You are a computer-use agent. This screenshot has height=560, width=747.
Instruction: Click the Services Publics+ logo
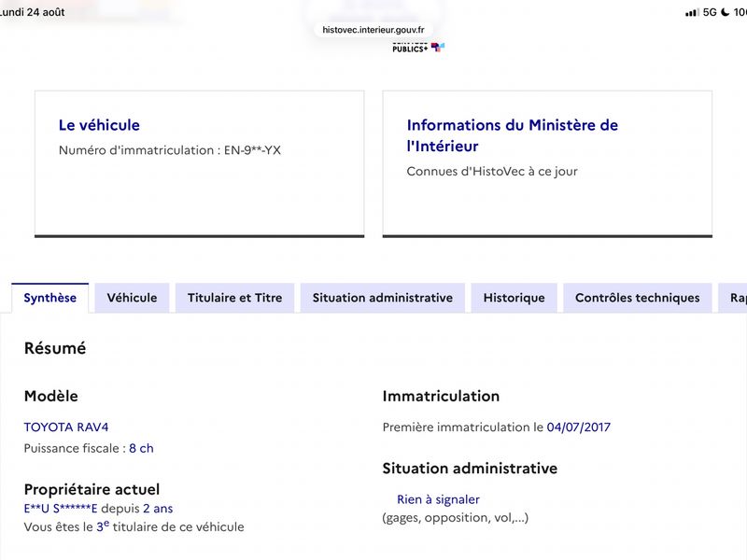418,48
